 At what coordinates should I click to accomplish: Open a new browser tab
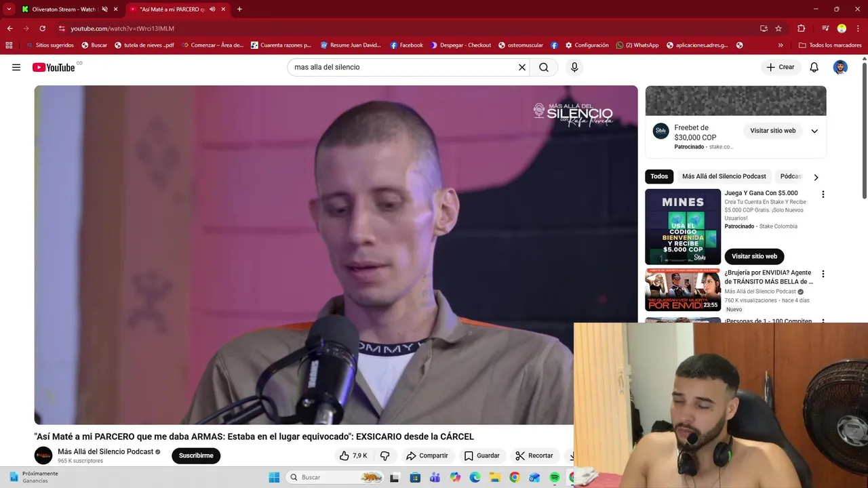239,9
